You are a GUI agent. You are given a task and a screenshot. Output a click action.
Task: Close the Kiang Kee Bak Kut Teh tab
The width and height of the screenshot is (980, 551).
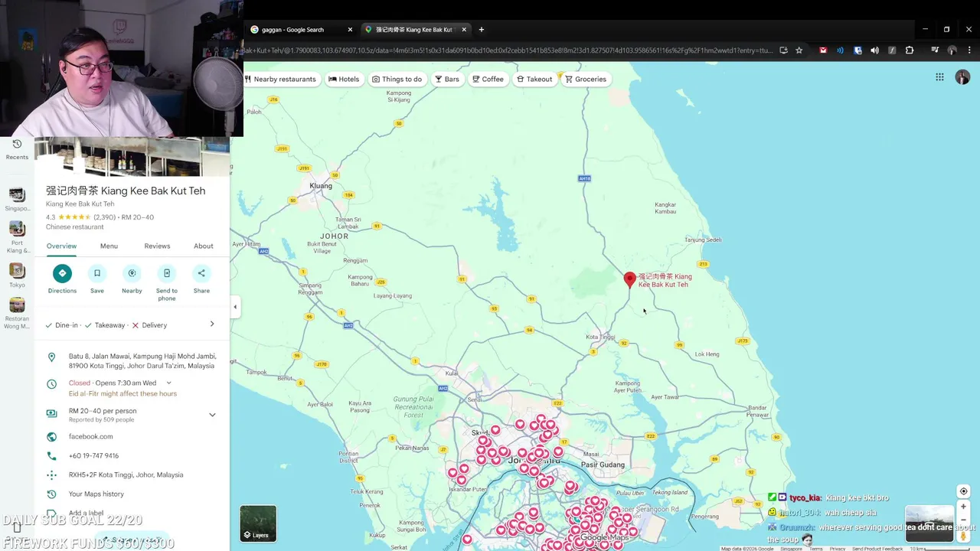click(x=463, y=29)
